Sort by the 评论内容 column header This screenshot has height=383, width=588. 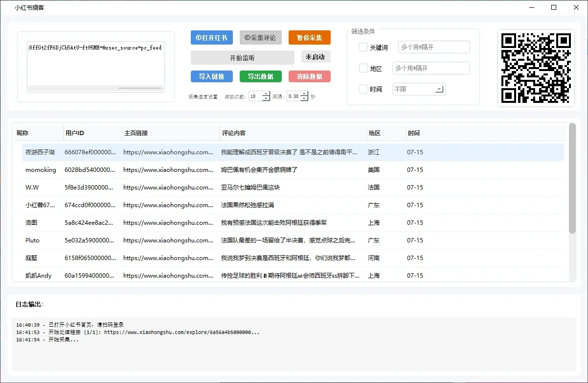(293, 133)
